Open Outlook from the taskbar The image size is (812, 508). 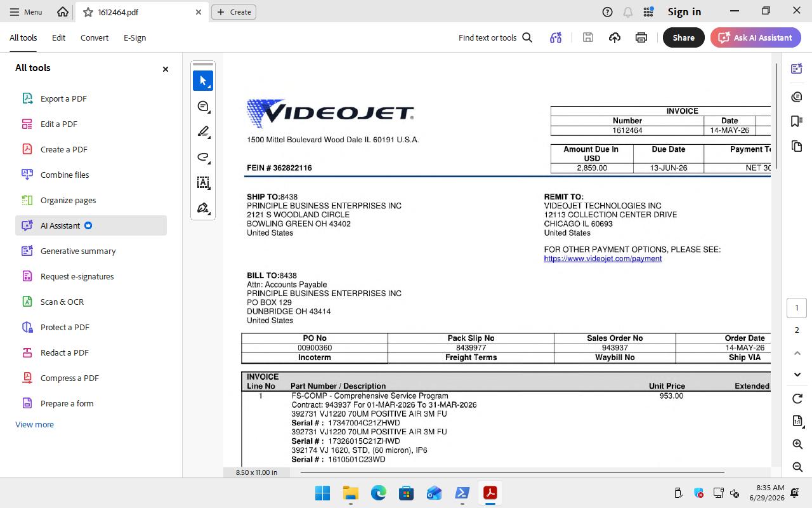pos(434,493)
